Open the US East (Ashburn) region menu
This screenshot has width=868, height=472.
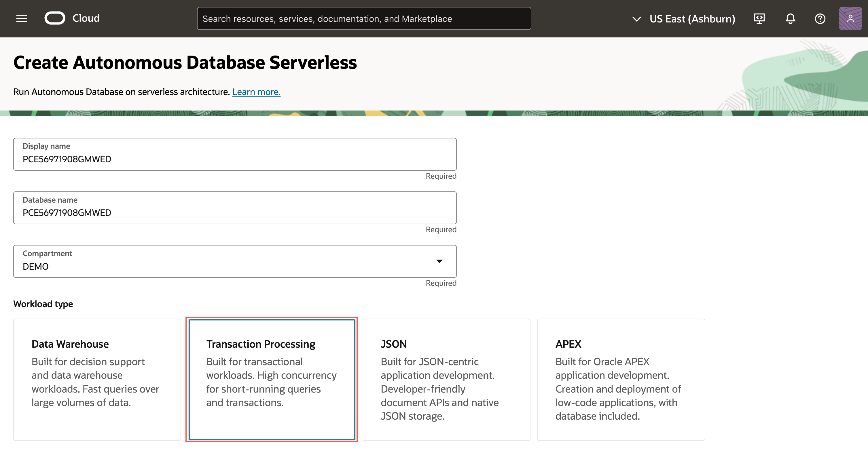pos(692,19)
